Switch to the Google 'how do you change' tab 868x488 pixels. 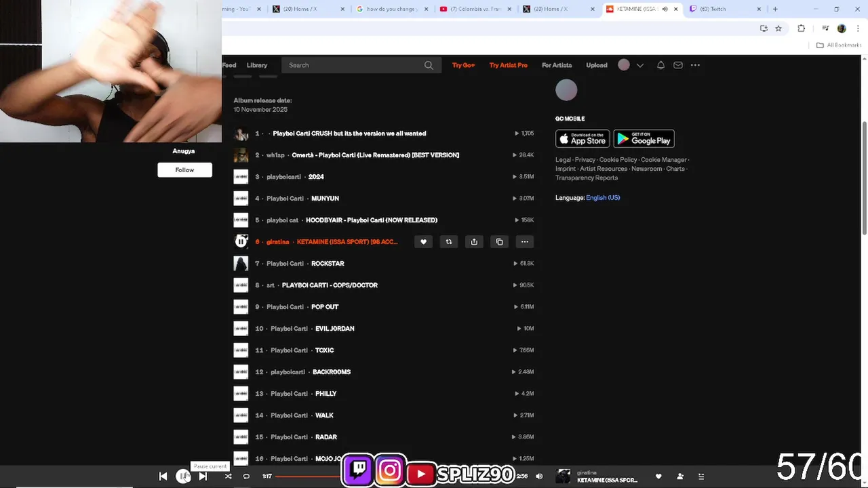(391, 9)
